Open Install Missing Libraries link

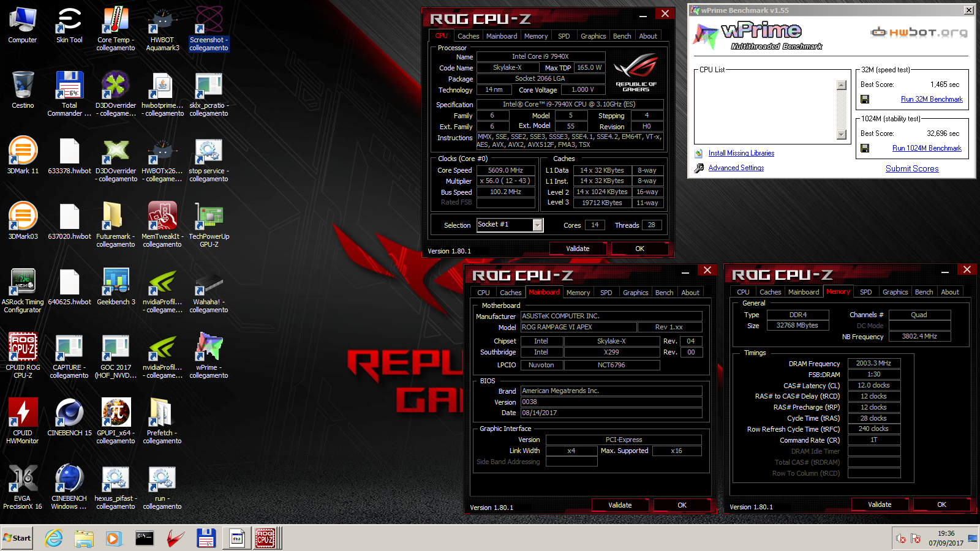pyautogui.click(x=741, y=153)
